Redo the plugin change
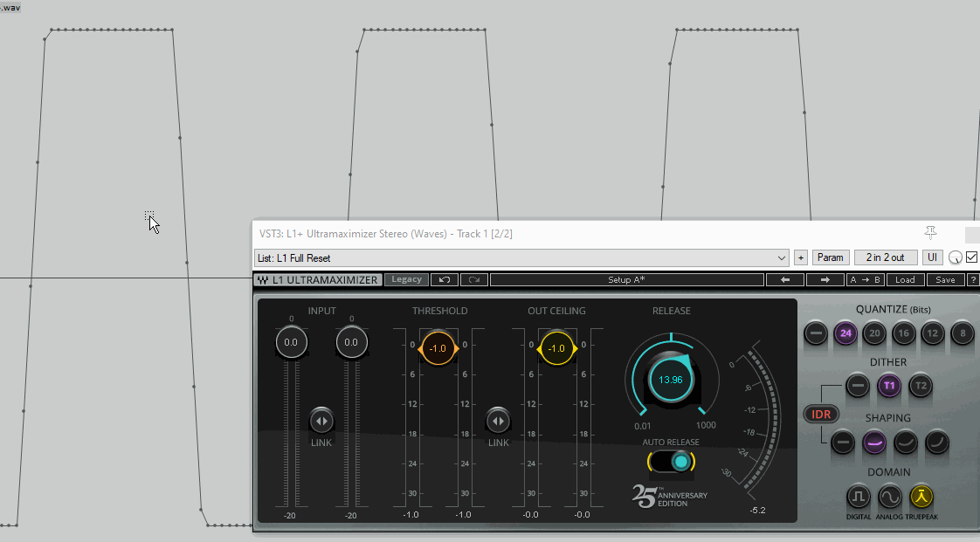Screen dimensions: 980x542 coord(473,280)
